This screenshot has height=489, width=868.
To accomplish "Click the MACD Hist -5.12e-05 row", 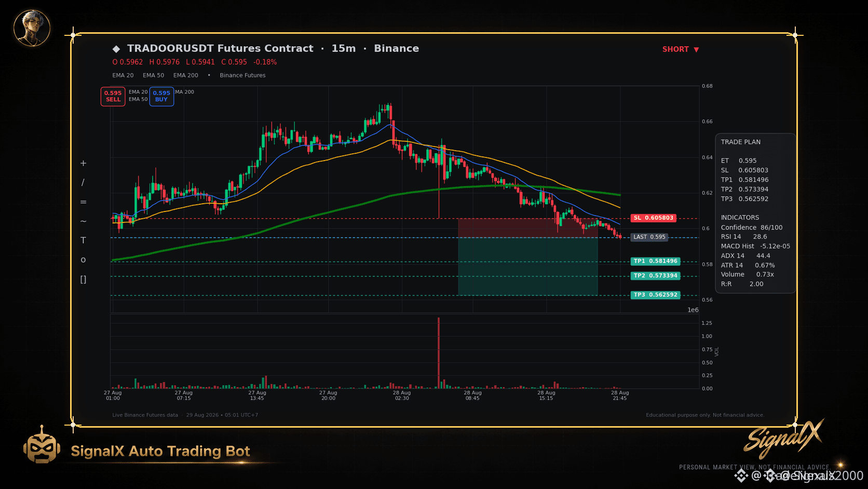I will [755, 246].
